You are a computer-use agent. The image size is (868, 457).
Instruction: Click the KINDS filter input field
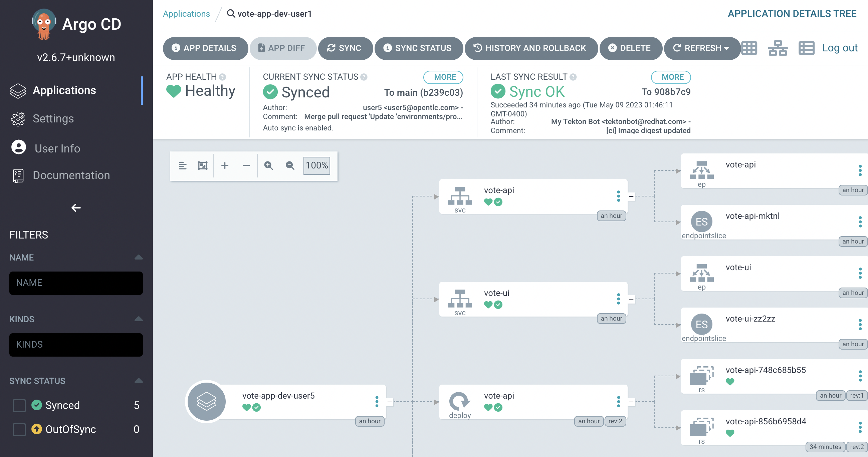coord(76,345)
